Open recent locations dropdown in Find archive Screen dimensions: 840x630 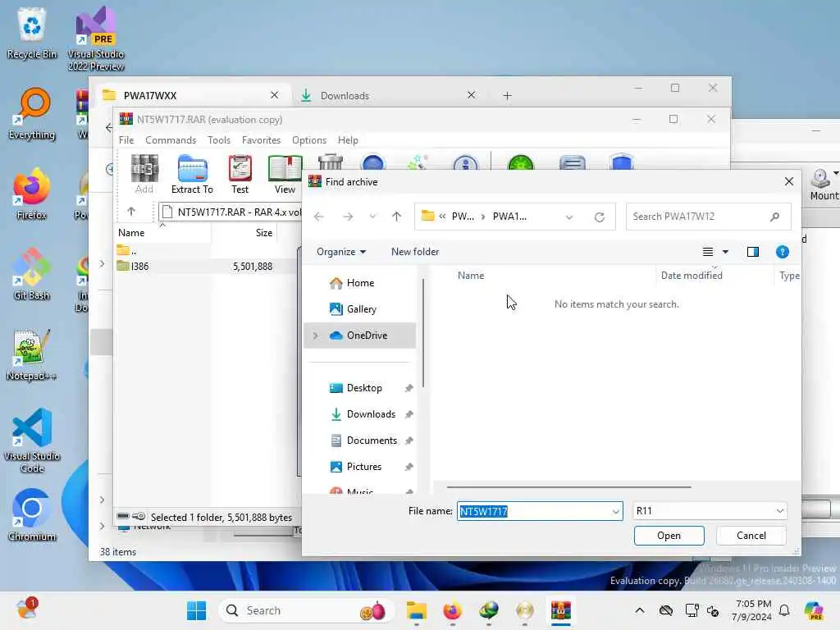point(372,217)
